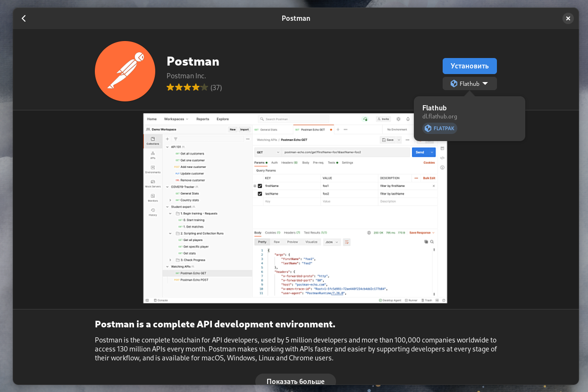Click the dl.flathub.org address text

coord(440,117)
